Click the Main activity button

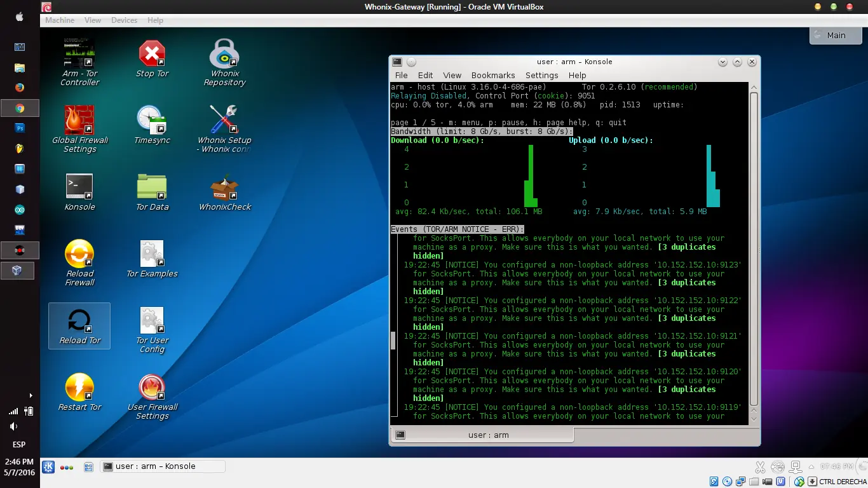[x=836, y=36]
